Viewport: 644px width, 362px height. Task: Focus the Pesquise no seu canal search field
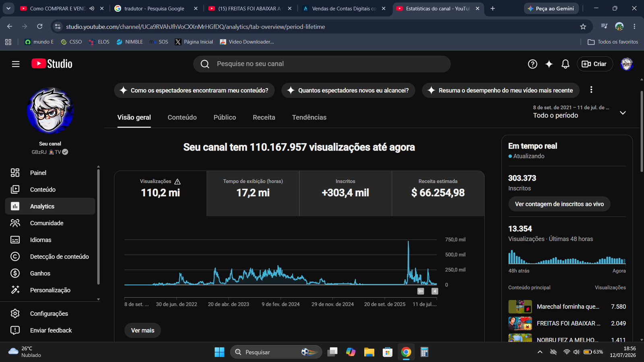322,64
